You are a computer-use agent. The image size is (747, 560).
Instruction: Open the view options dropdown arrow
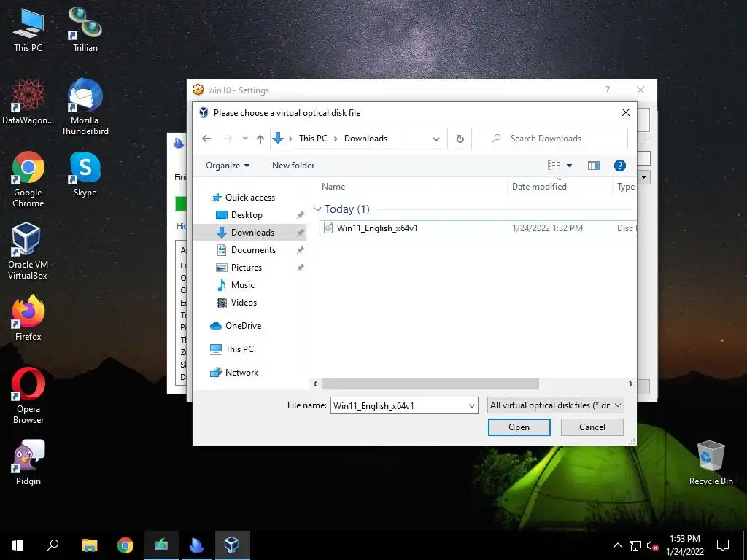(x=569, y=166)
